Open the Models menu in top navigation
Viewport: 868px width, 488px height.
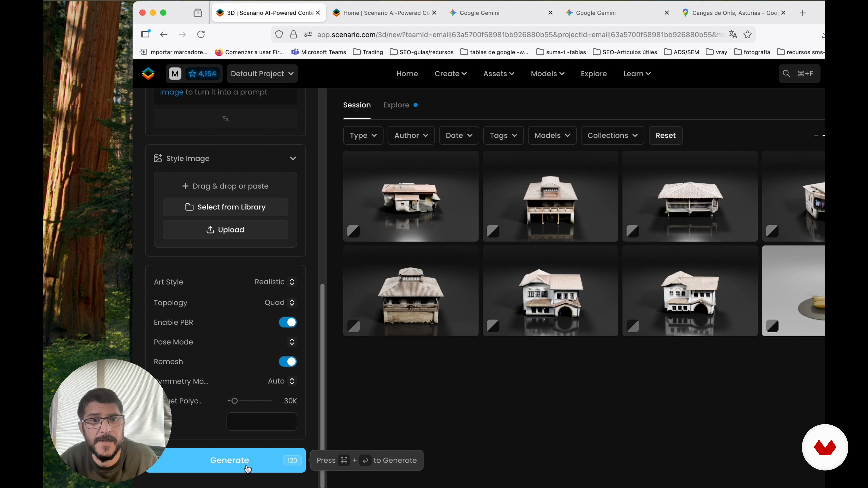547,74
